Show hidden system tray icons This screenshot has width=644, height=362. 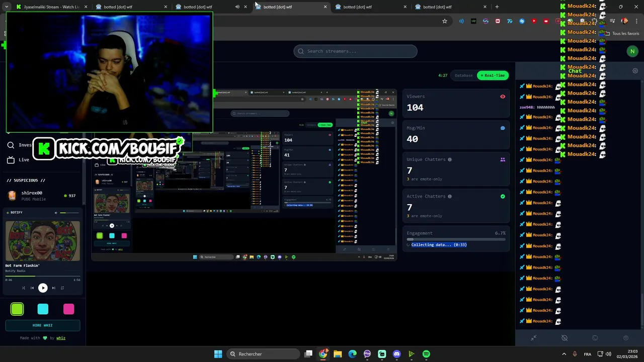(563, 354)
